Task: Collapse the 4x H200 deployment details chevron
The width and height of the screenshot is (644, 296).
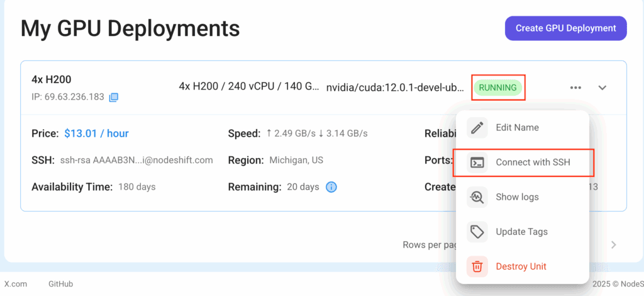Action: pos(602,88)
